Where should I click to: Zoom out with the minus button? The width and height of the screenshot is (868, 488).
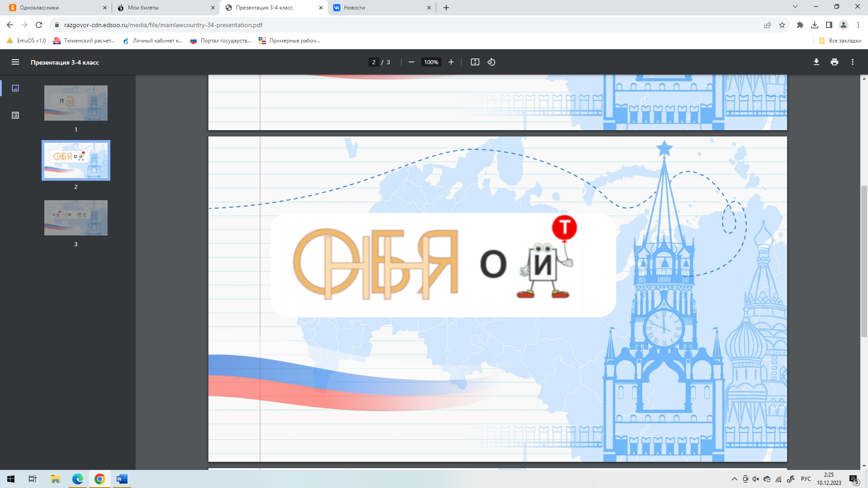coord(411,62)
